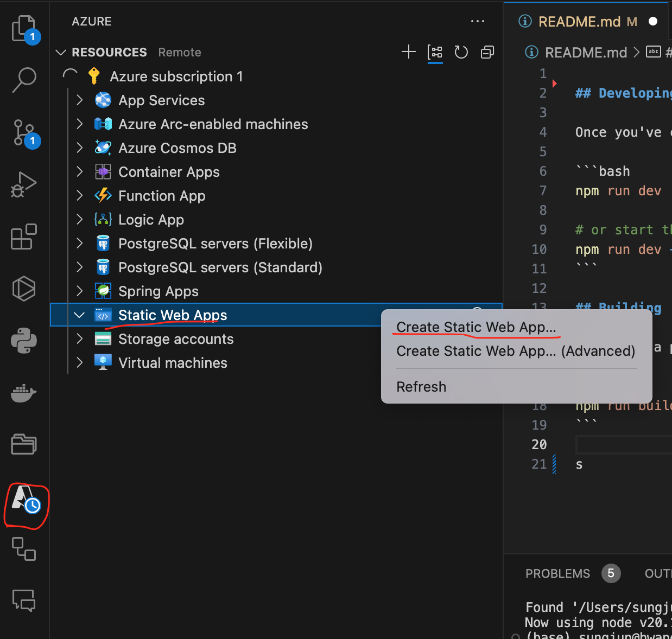Image resolution: width=672 pixels, height=639 pixels.
Task: Click the symbol icon in README breadcrumb
Action: (x=654, y=52)
